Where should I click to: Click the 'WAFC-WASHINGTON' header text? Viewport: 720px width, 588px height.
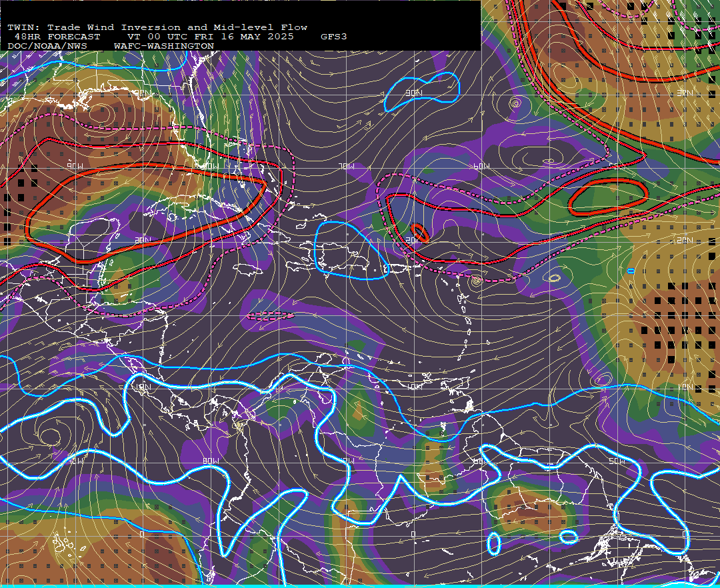(x=164, y=47)
